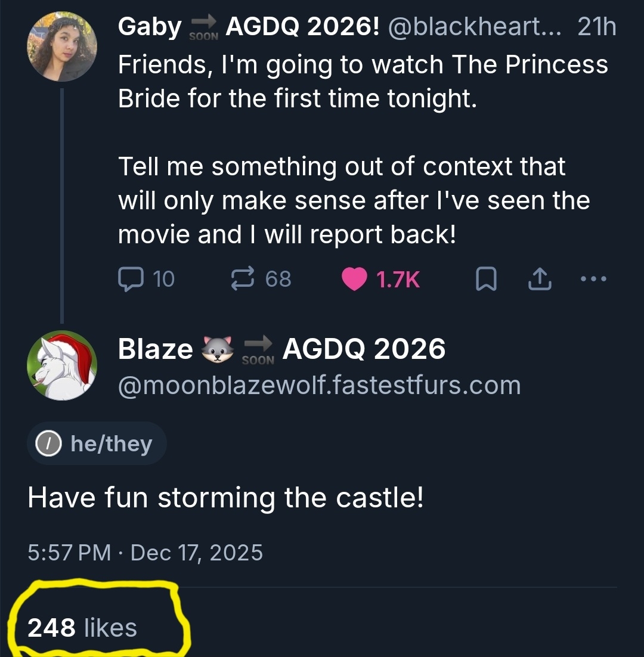Share Gaby's post using the upload arrow icon

(540, 279)
